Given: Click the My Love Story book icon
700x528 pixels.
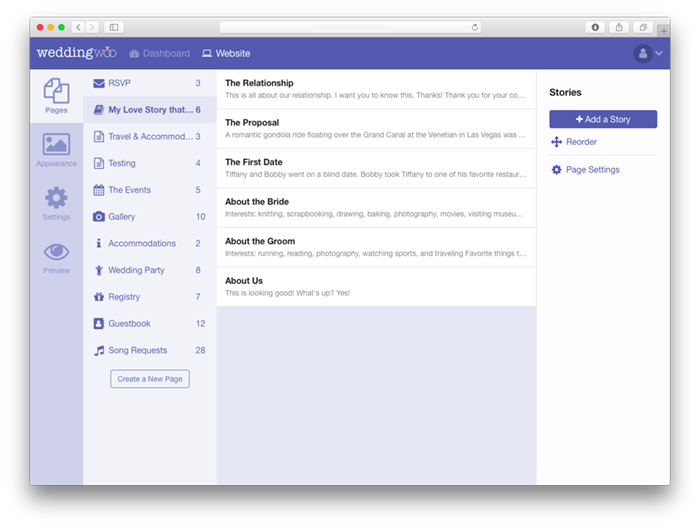Looking at the screenshot, I should point(99,110).
